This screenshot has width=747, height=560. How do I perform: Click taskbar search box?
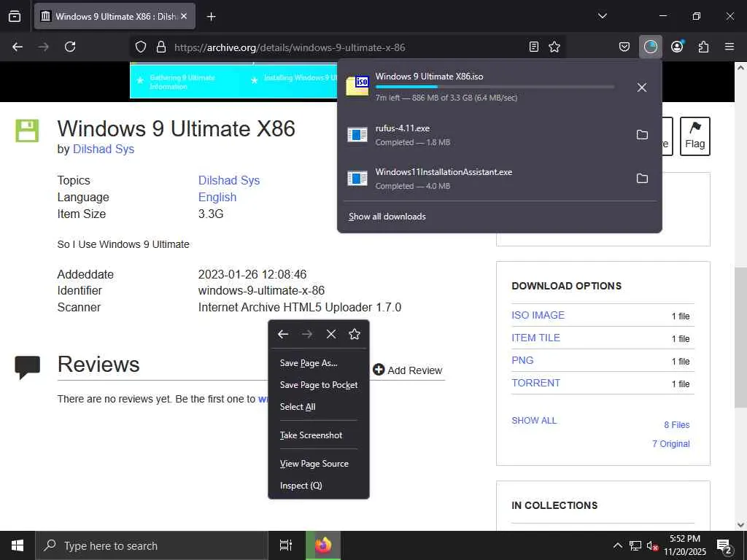click(x=152, y=545)
